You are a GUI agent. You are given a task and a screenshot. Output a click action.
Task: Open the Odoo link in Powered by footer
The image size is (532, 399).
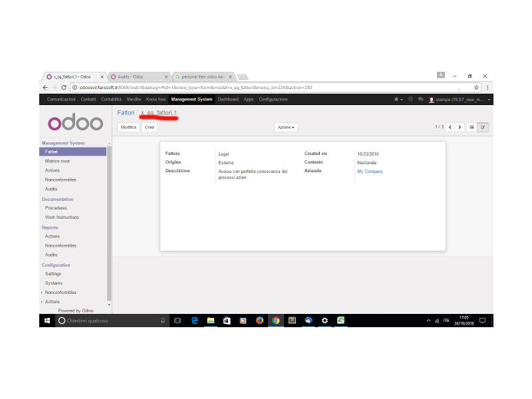[88, 311]
